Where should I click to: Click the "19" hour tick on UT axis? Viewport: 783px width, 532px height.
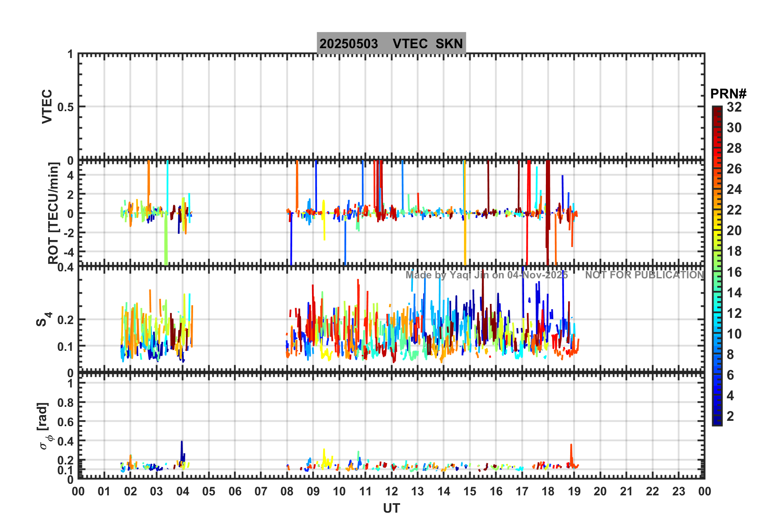574,491
